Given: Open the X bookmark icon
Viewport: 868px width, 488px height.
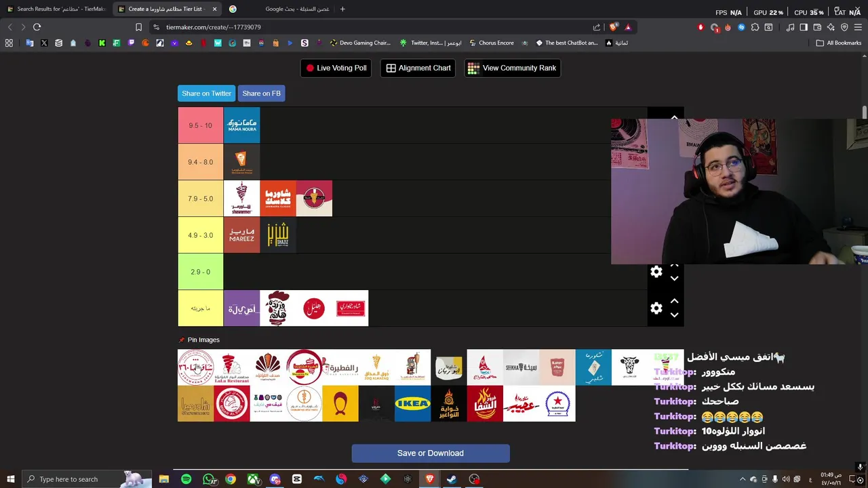Looking at the screenshot, I should point(44,43).
